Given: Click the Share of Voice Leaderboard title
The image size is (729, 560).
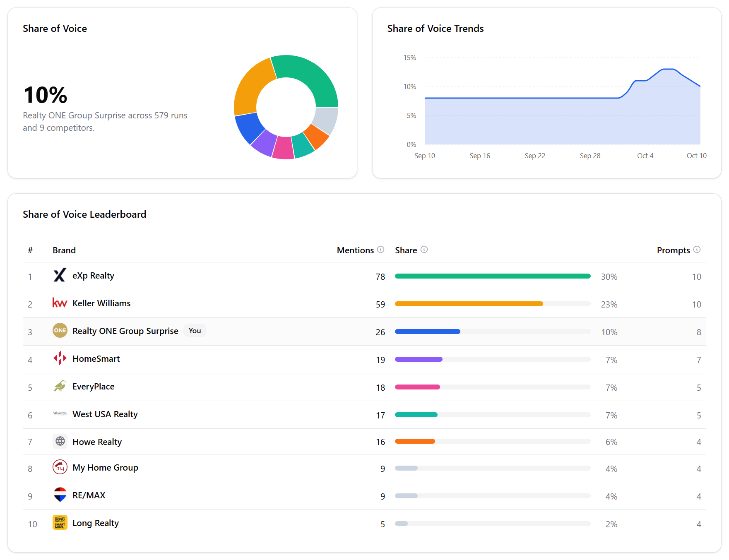Looking at the screenshot, I should [84, 214].
